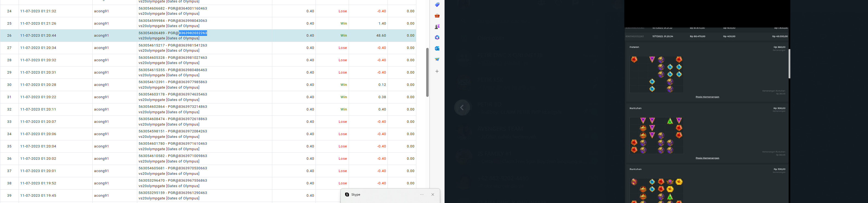Select game history row 8363982032263
The image size is (868, 203).
(707, 36)
